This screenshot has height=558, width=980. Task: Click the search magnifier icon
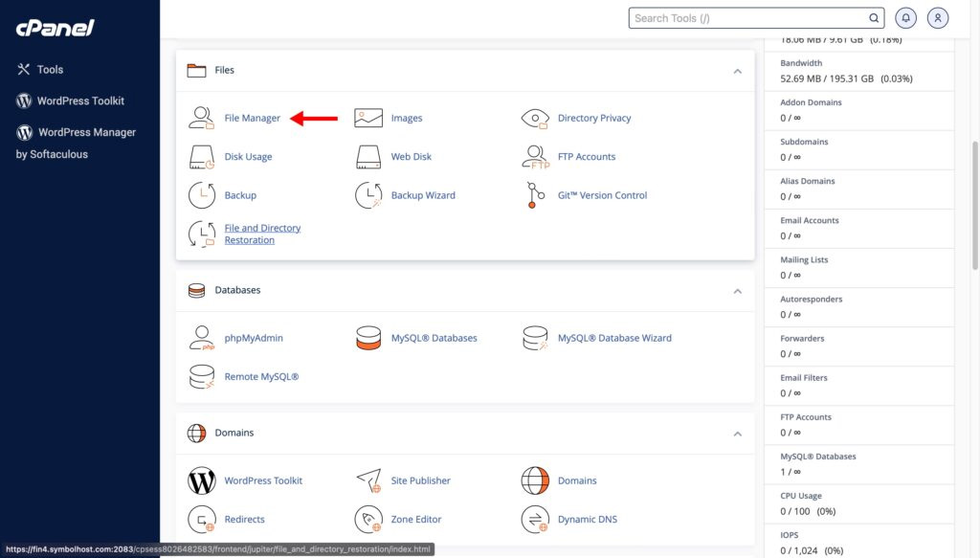pyautogui.click(x=874, y=18)
